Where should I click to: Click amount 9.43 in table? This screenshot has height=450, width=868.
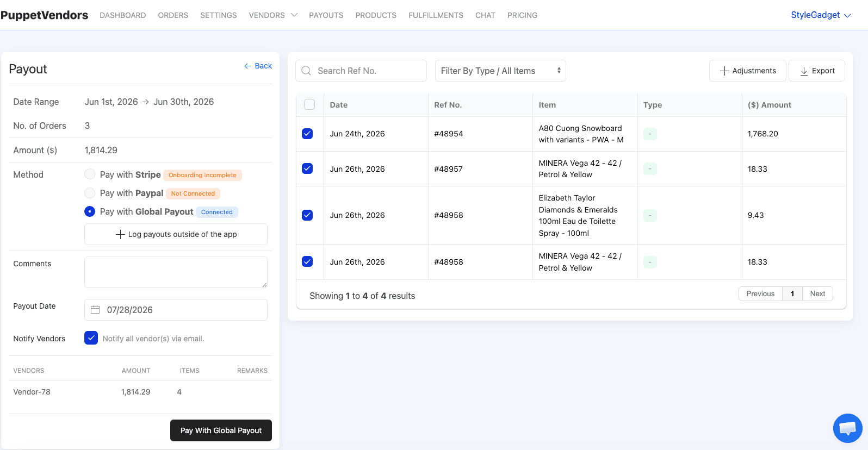(x=755, y=215)
